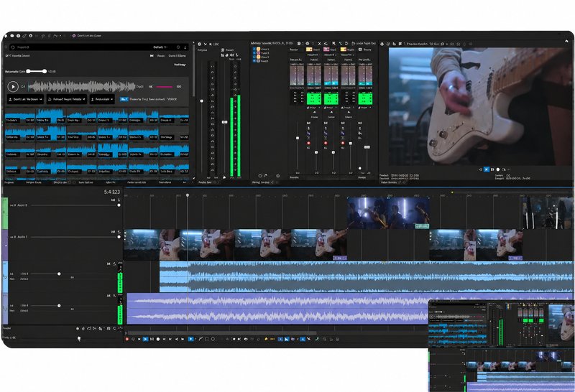Click the pink volume slider in the audio preview
The width and height of the screenshot is (575, 392).
pyautogui.click(x=165, y=87)
